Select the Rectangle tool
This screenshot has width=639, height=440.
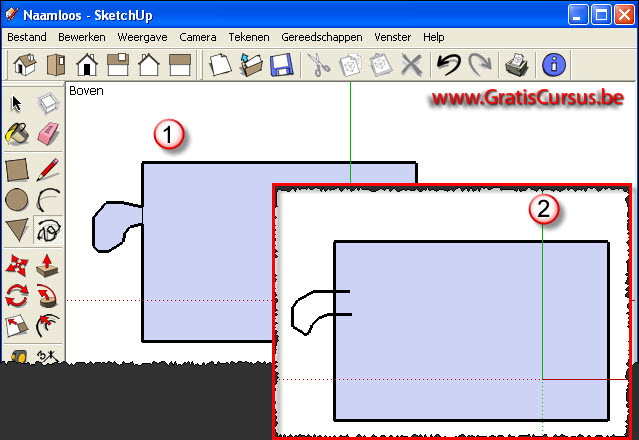(17, 169)
